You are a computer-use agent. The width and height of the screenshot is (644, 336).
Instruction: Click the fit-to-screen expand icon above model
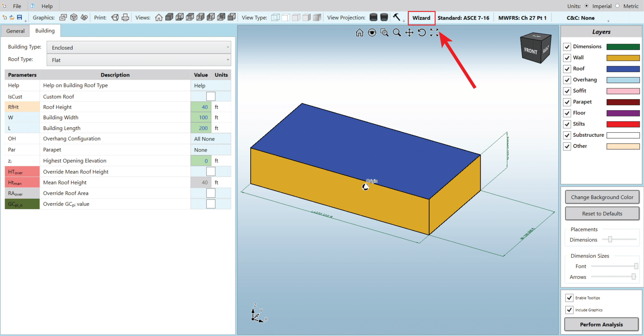click(x=434, y=32)
